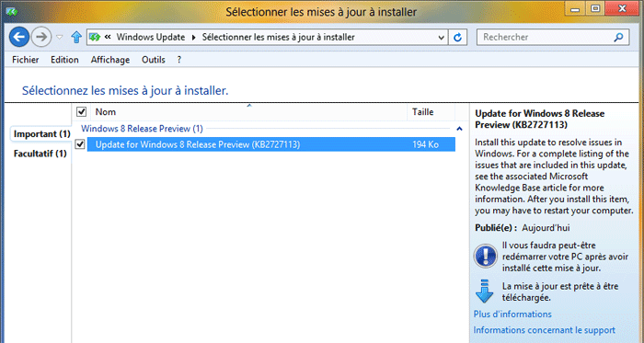Click the search magnifier icon
644x343 pixels.
[618, 38]
